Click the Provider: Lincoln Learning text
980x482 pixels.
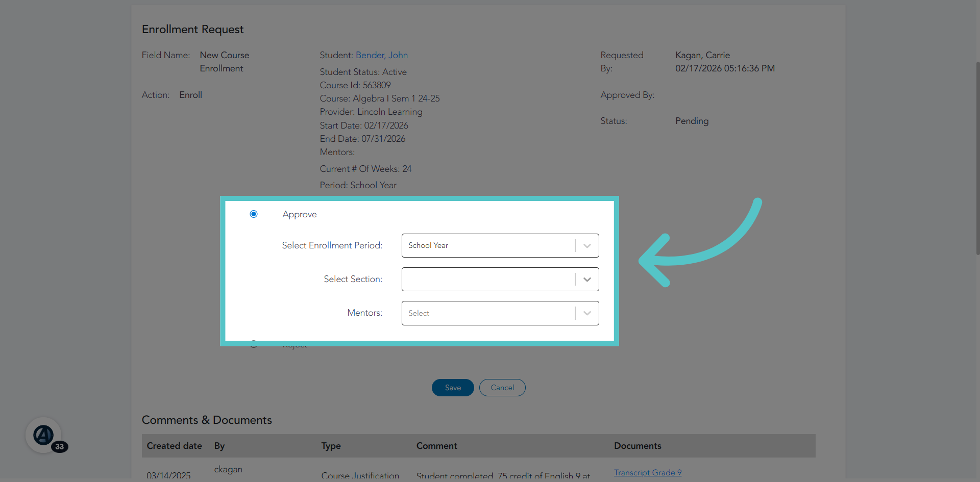(x=371, y=112)
